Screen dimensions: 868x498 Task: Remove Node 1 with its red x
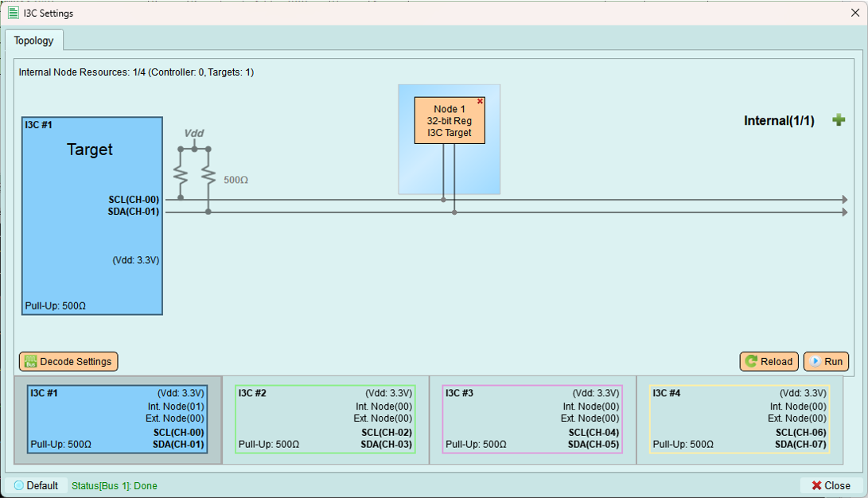[x=480, y=101]
